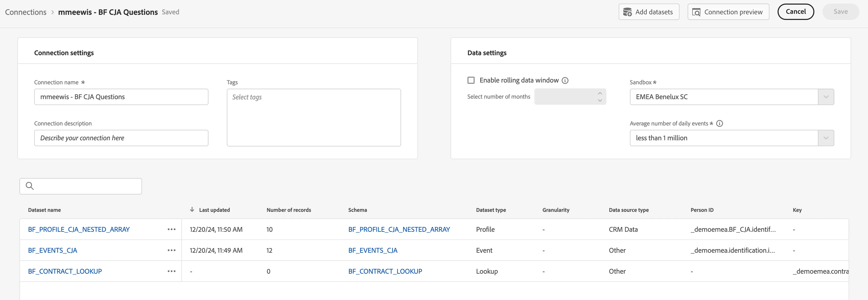The height and width of the screenshot is (300, 868).
Task: Click the Number of records header
Action: pyautogui.click(x=289, y=210)
